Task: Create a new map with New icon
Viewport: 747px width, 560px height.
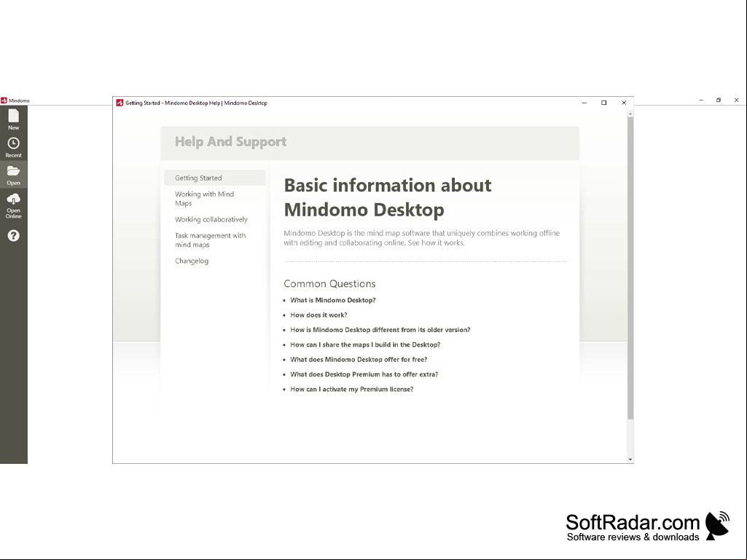Action: pos(13,119)
